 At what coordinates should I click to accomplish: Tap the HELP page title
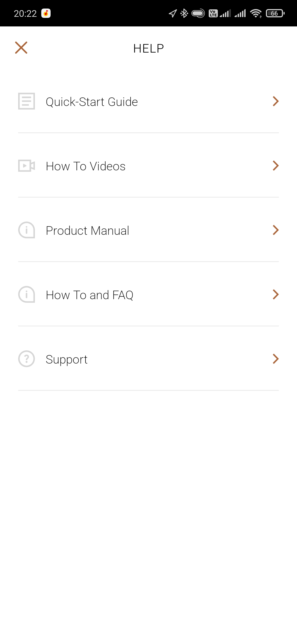[x=148, y=48]
